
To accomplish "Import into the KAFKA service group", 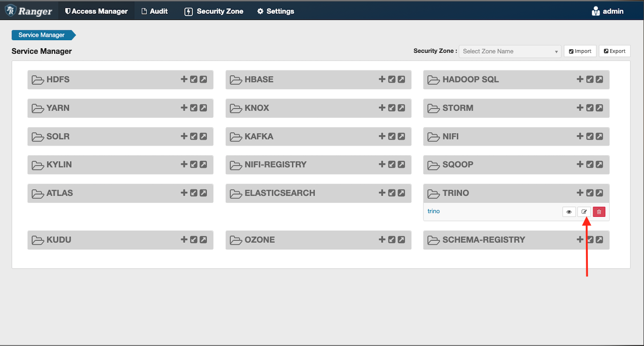I will tap(392, 136).
